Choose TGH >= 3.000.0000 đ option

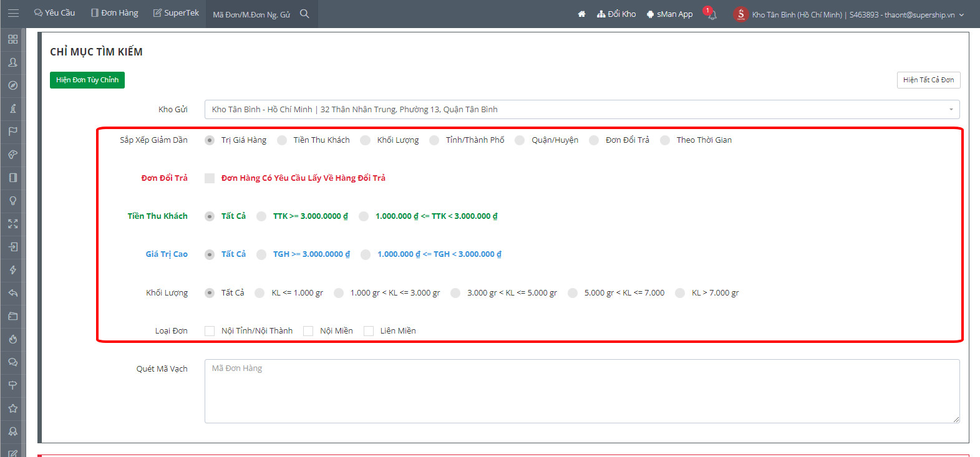pyautogui.click(x=261, y=254)
